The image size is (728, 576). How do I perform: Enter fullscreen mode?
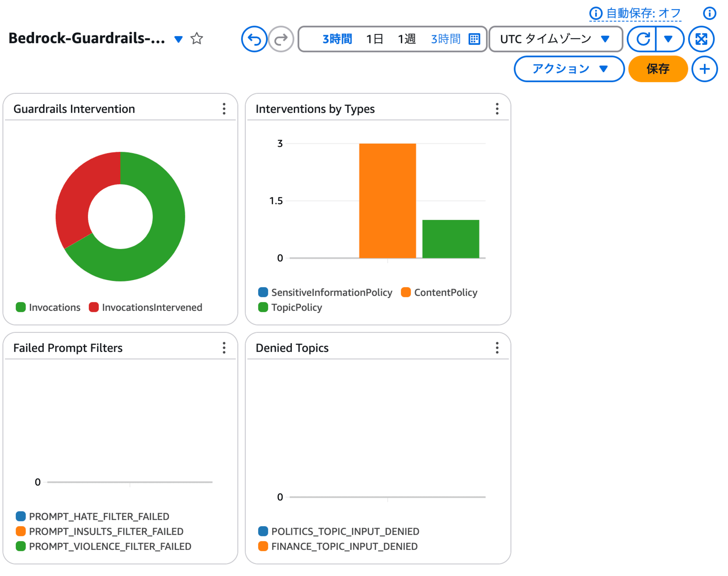701,39
